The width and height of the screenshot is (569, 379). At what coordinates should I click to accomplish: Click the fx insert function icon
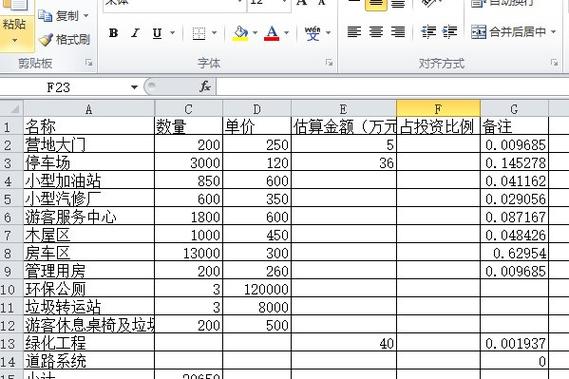(x=205, y=87)
